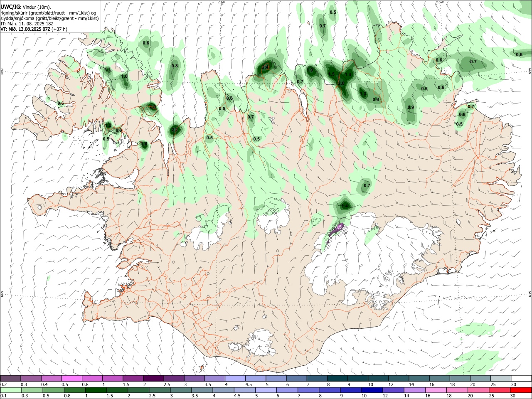Click the light green first swatch of the rain legend

(10, 390)
